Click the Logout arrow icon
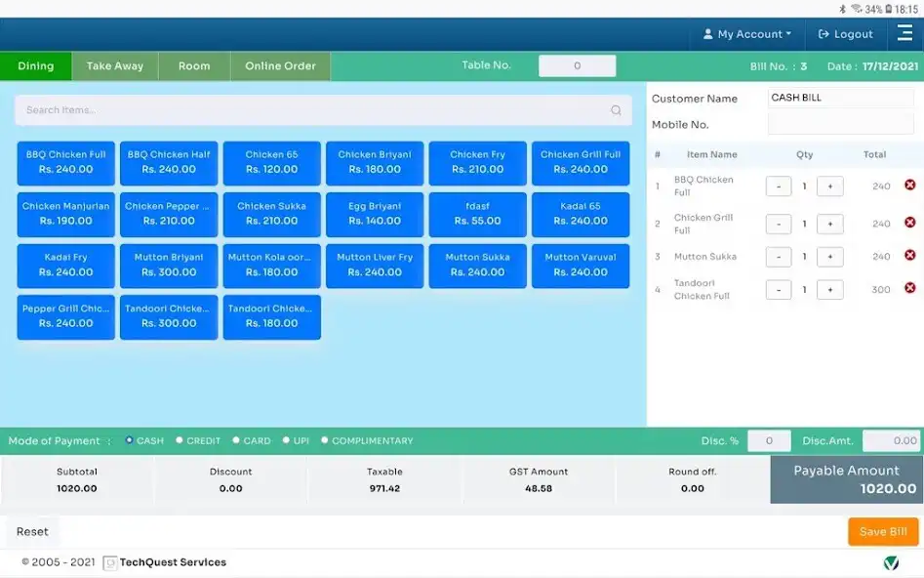 coord(824,34)
